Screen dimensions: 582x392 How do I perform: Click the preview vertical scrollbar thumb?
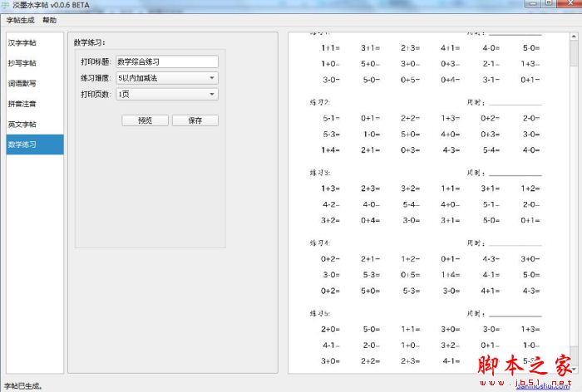pyautogui.click(x=574, y=53)
